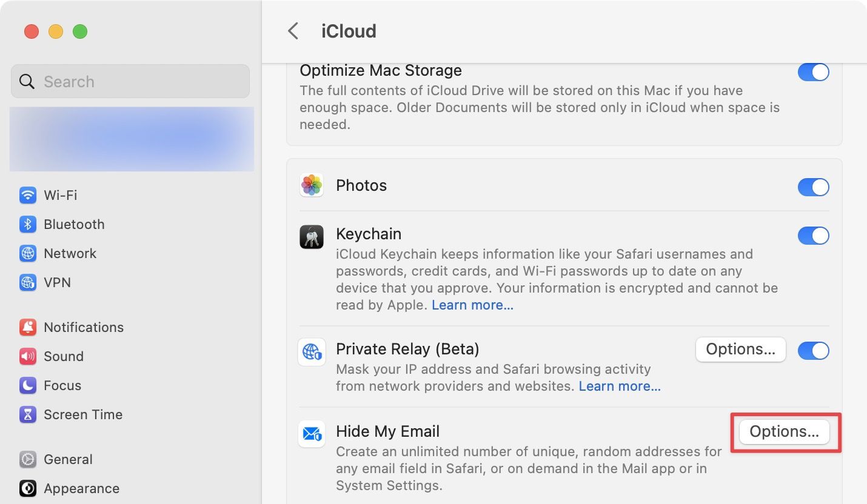Select Bluetooth in the sidebar
This screenshot has height=504, width=867.
tap(74, 224)
